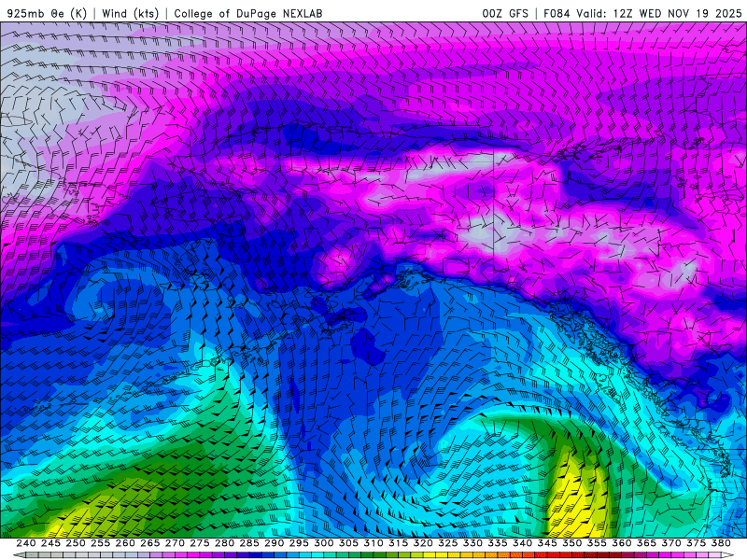Click the 330 value on the color scale
Viewport: 747px width, 560px height.
[x=472, y=543]
